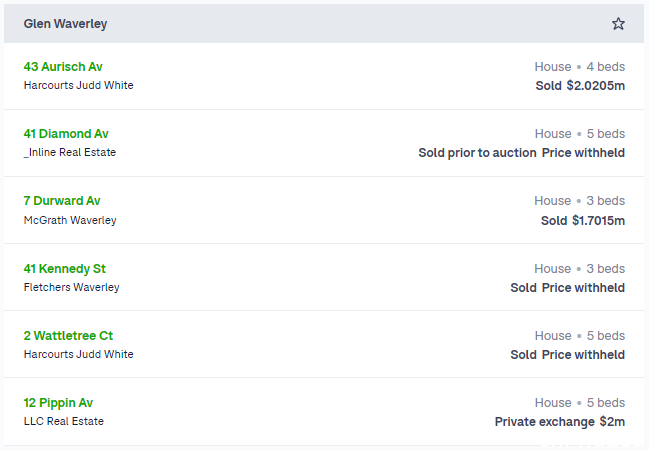Click Kennedy St Sold Price withheld text
Image resolution: width=649 pixels, height=451 pixels.
567,288
